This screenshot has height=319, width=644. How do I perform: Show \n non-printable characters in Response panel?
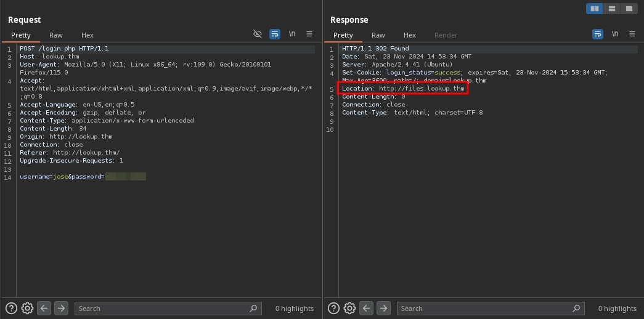(615, 34)
